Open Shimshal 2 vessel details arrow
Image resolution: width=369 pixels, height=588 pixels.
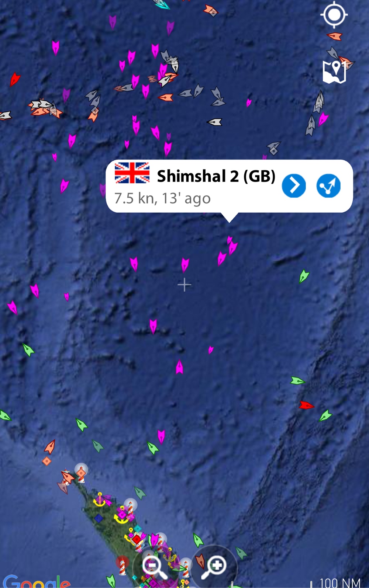294,185
